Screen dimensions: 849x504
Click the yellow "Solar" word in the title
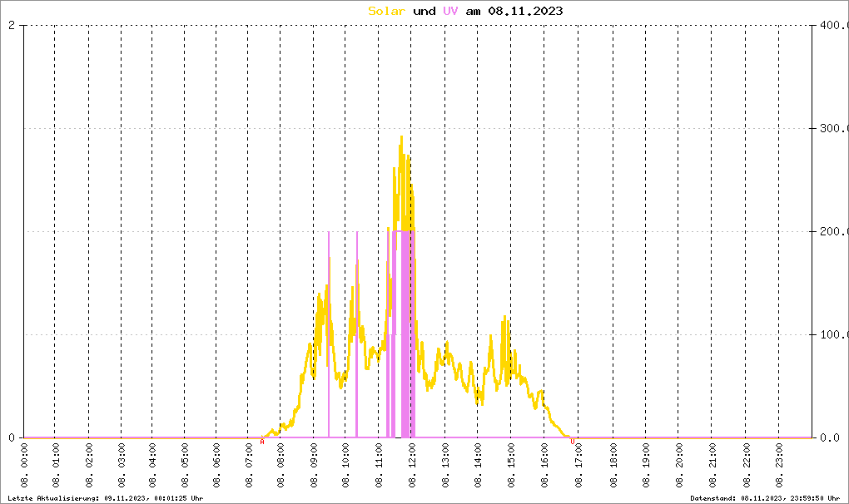tap(387, 11)
